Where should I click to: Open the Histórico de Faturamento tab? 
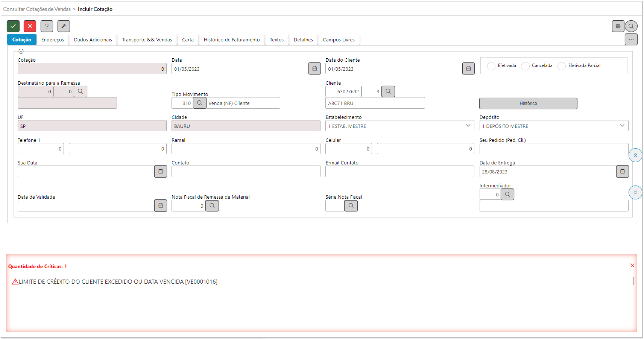(x=232, y=40)
